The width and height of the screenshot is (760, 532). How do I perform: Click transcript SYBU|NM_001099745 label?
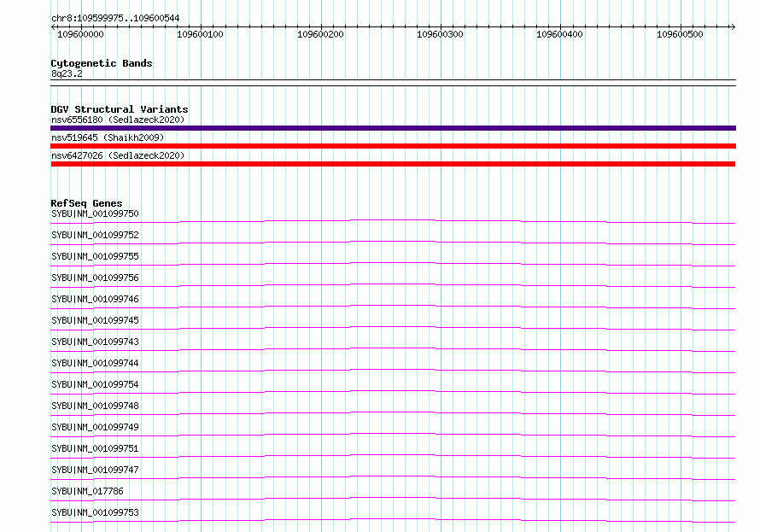click(x=95, y=320)
